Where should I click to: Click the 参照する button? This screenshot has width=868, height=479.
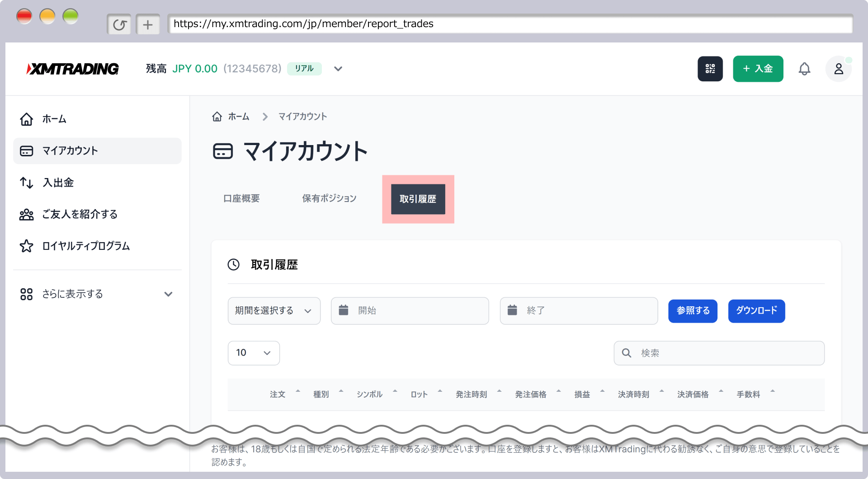(x=693, y=311)
